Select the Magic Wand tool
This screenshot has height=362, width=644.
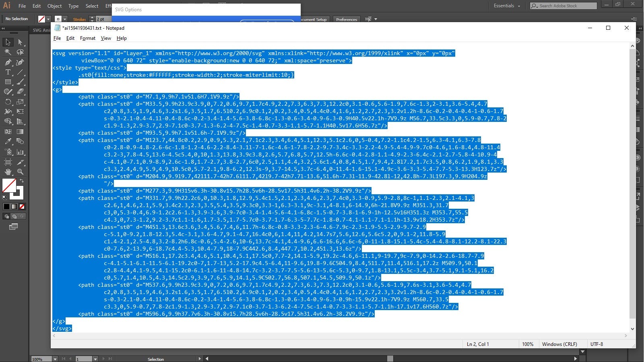8,52
